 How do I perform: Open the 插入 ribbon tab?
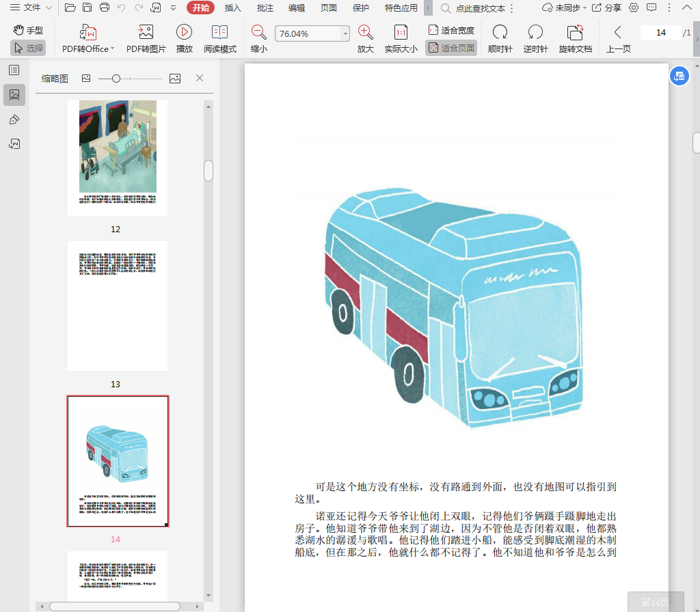click(x=233, y=8)
